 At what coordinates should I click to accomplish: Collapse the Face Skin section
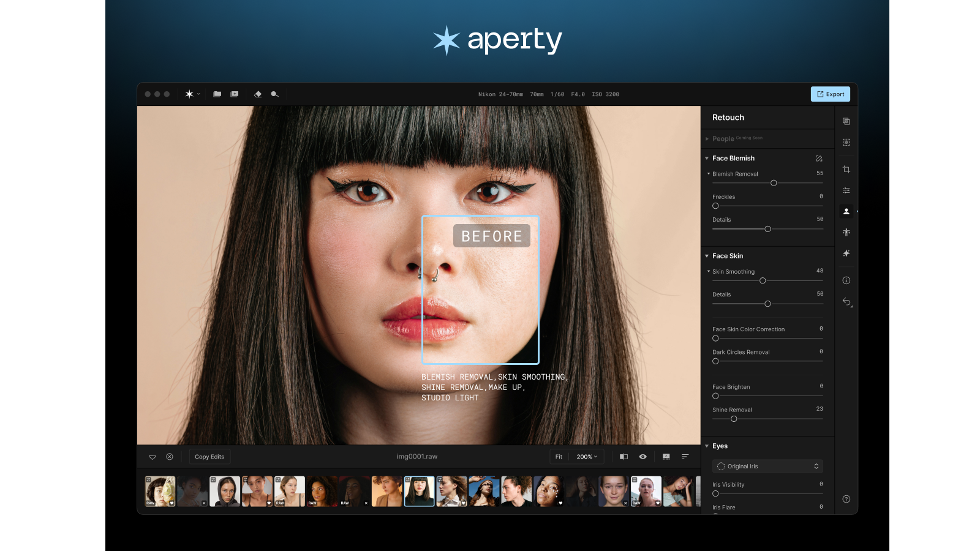pyautogui.click(x=707, y=256)
